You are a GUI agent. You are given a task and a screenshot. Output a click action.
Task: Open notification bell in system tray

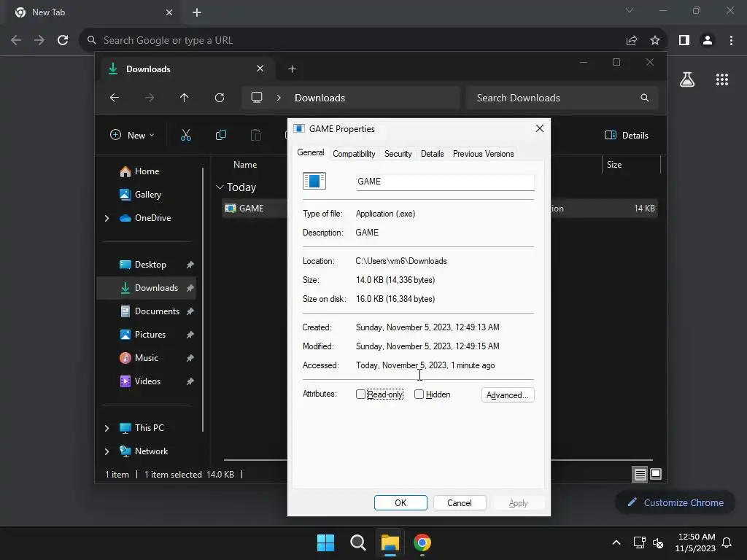point(727,542)
